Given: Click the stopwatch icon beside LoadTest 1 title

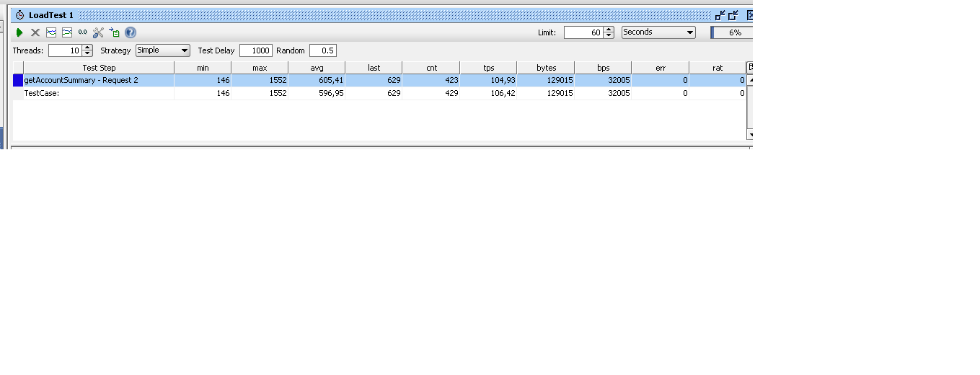Looking at the screenshot, I should 20,15.
